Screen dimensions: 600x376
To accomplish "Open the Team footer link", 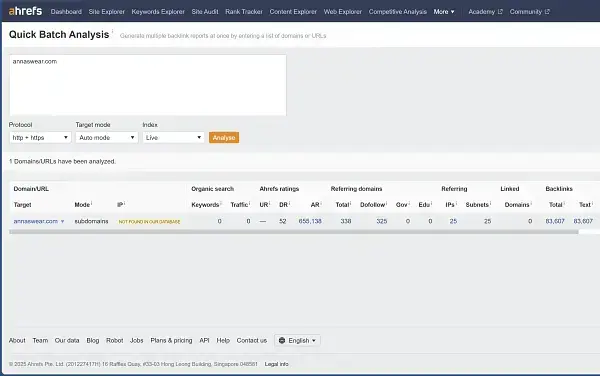I will (x=40, y=340).
